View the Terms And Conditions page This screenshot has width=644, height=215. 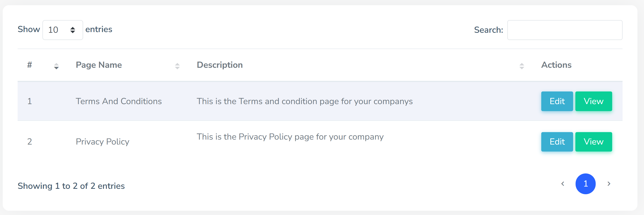click(593, 101)
